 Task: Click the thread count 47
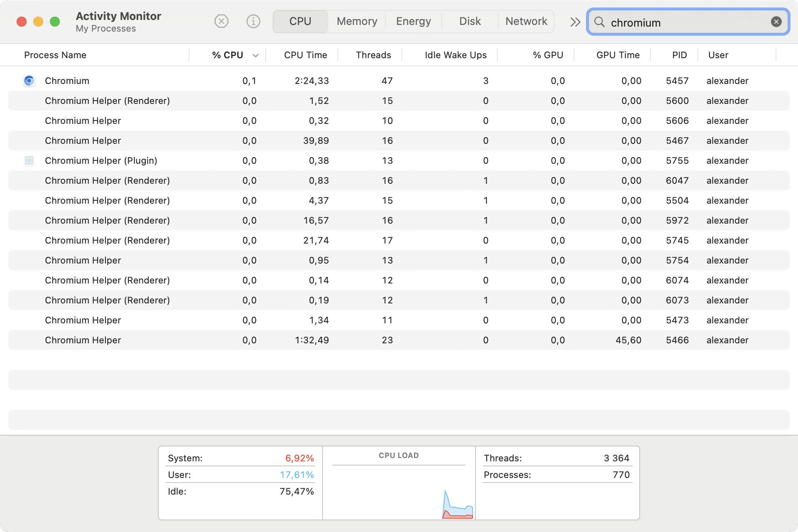click(x=387, y=81)
